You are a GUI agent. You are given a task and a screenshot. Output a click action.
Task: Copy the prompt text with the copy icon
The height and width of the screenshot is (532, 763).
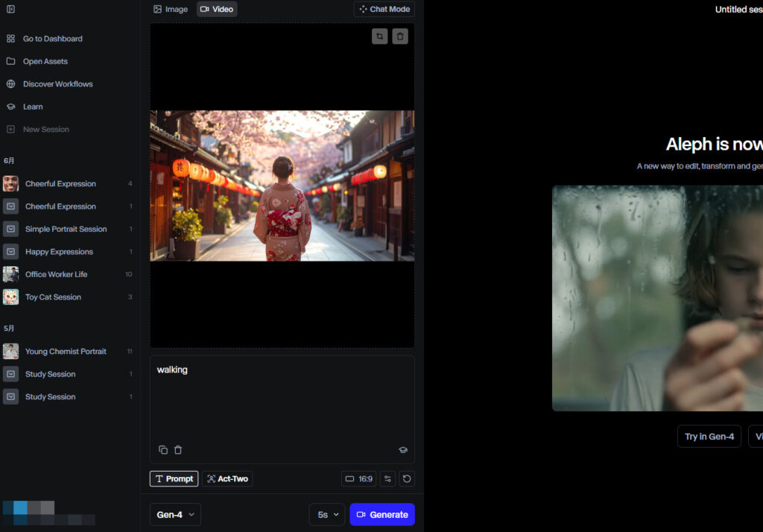point(163,450)
